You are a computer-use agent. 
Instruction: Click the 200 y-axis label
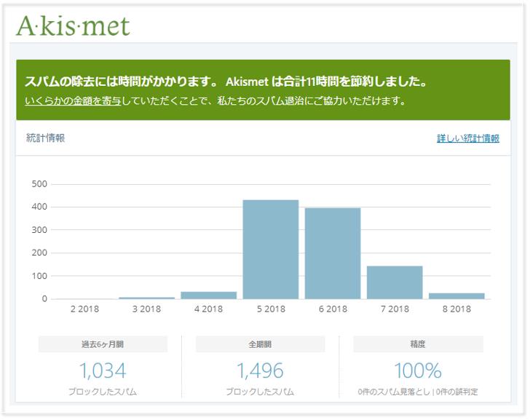point(39,253)
